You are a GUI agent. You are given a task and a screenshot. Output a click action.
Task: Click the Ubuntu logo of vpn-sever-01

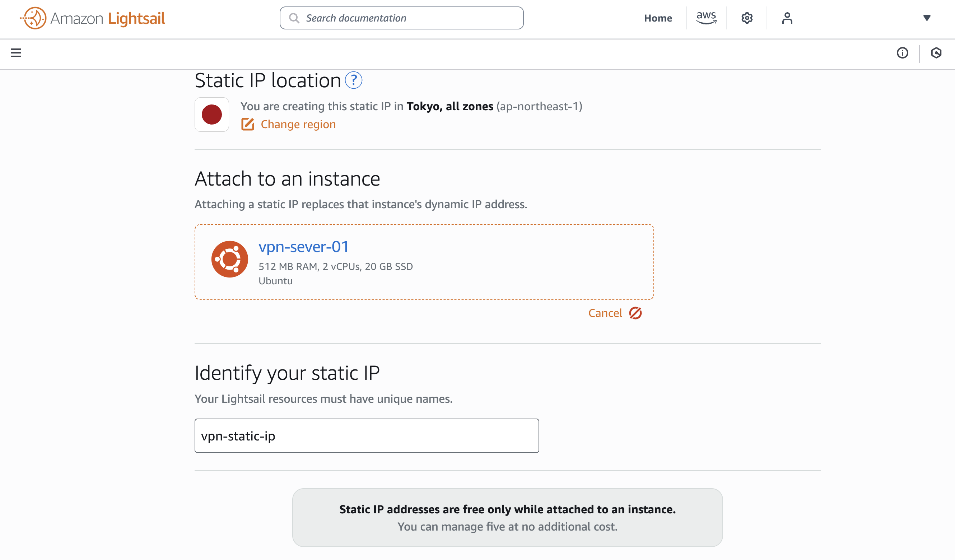click(x=230, y=259)
